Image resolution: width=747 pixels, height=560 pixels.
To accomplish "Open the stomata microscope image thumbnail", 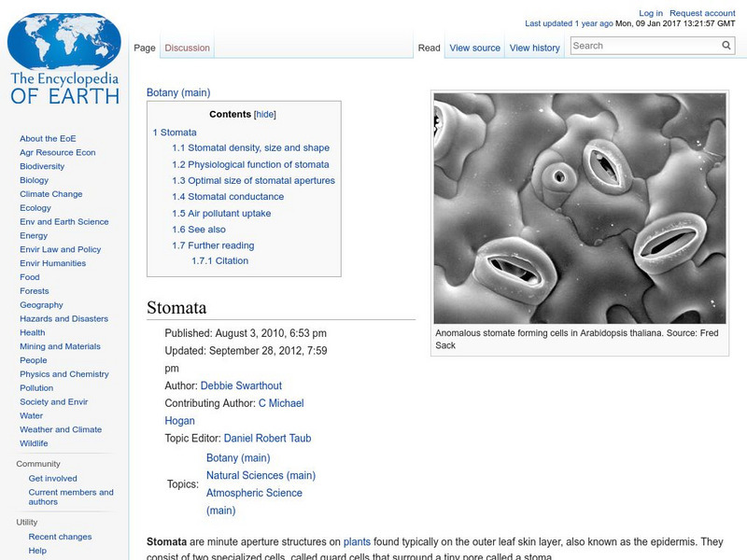I will (580, 208).
